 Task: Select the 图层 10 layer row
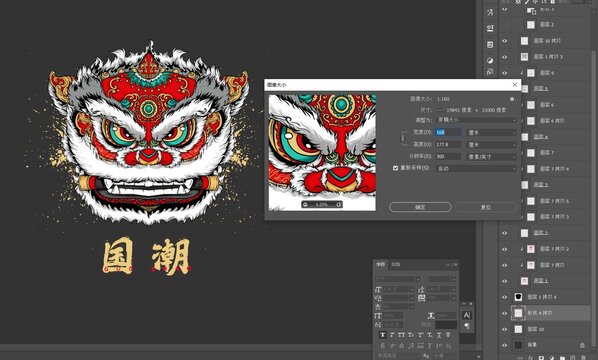545,329
